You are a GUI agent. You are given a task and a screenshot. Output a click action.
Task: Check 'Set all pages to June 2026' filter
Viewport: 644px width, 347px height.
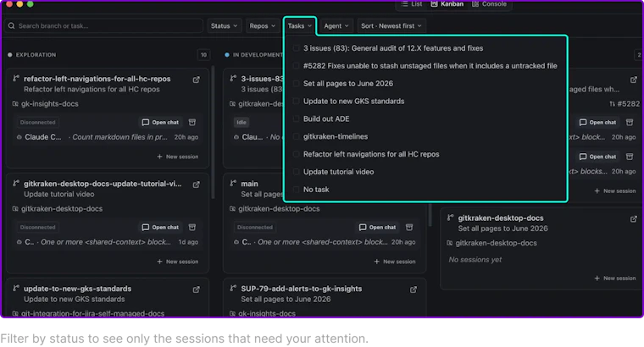tap(296, 83)
